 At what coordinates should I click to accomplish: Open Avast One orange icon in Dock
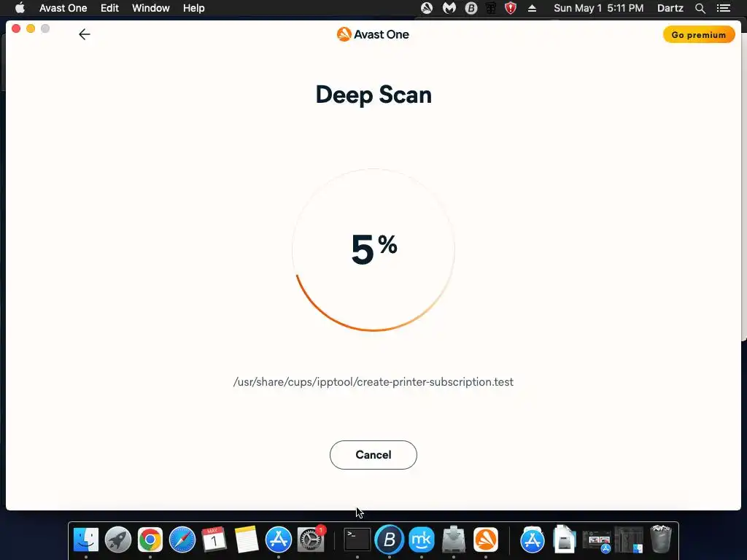pos(485,540)
